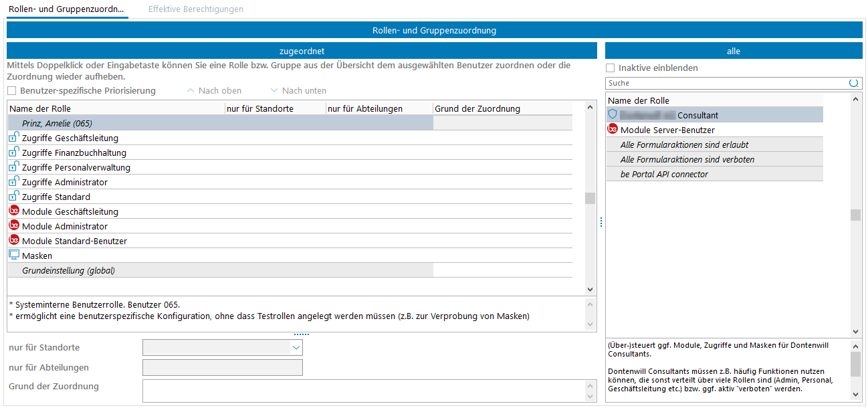Click Grund der Zuordnung text box
Viewport: 868px width, 408px height.
(363, 391)
